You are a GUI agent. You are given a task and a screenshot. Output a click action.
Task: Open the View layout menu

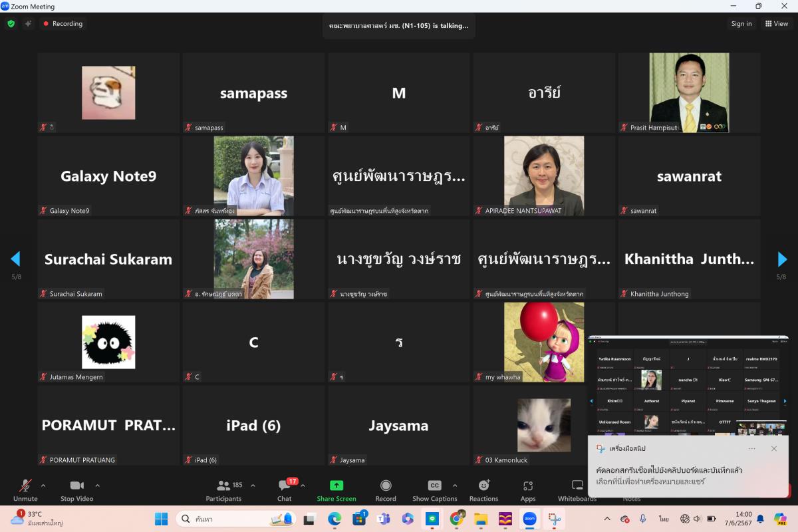(776, 24)
